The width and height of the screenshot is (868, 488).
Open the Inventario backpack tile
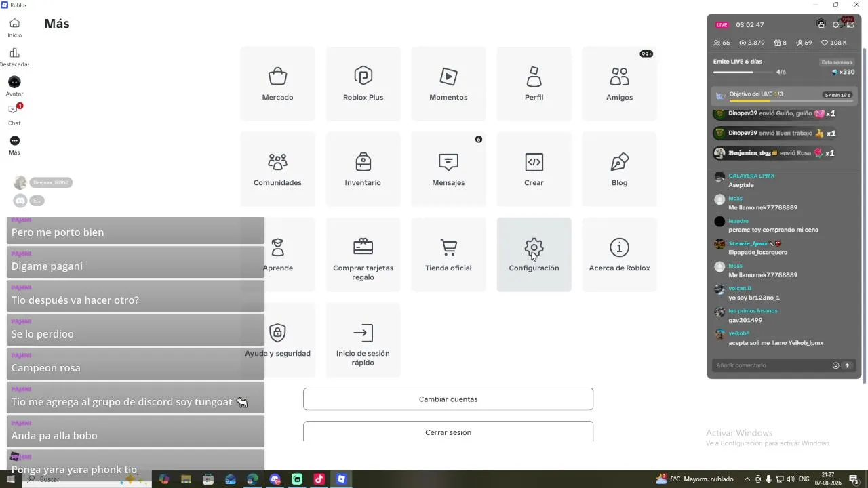[363, 169]
